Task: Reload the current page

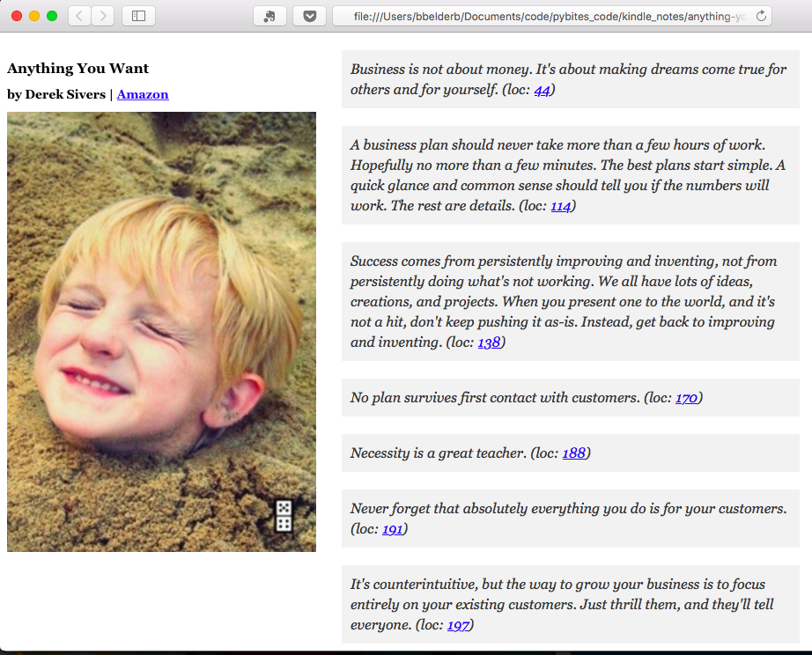Action: 761,15
